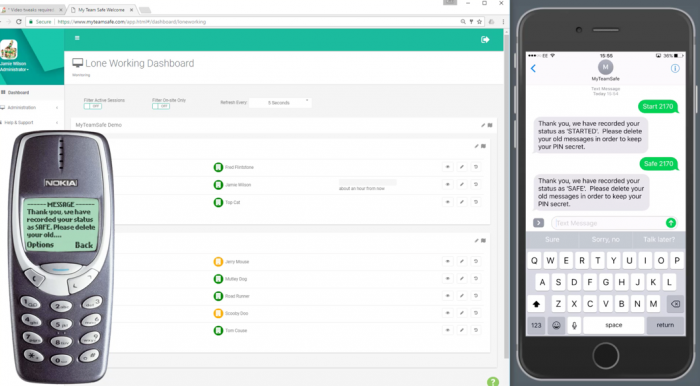Tap the microphone key on the iPhone keyboard
The image size is (700, 386).
575,325
